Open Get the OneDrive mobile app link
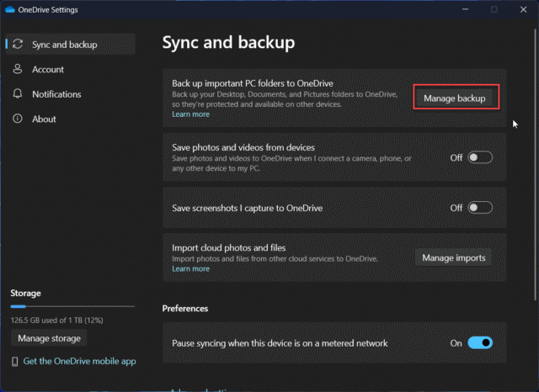Viewport: 539px width, 392px height. click(79, 362)
